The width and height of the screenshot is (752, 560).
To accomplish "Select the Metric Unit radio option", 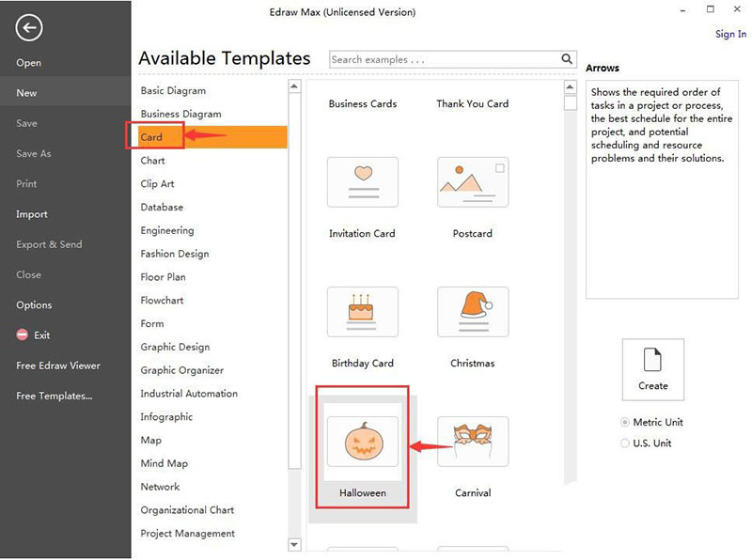I will click(x=626, y=423).
